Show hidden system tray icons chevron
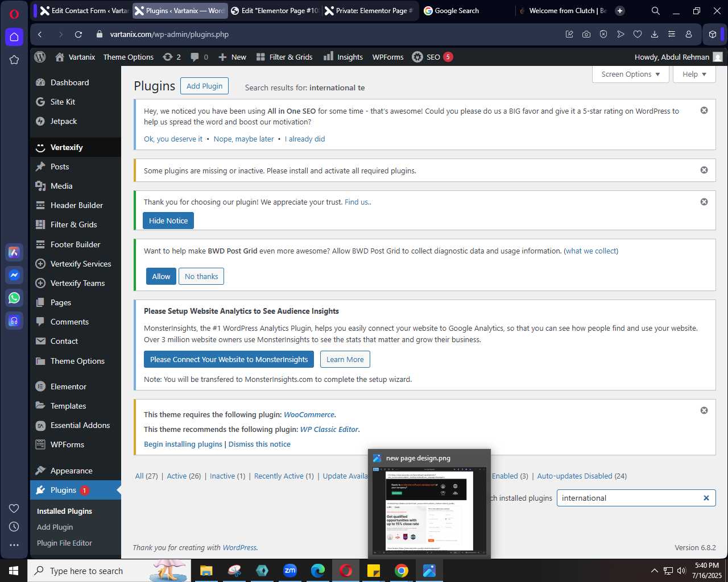 pyautogui.click(x=654, y=571)
